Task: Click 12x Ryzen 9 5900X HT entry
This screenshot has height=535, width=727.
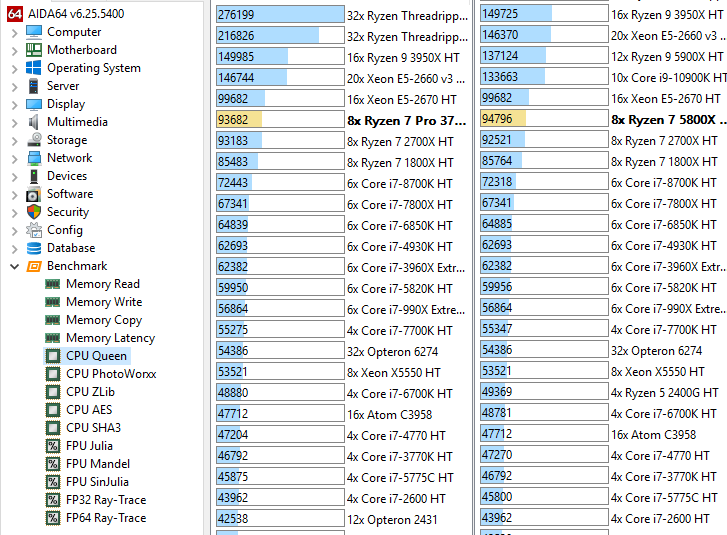Action: click(x=667, y=57)
